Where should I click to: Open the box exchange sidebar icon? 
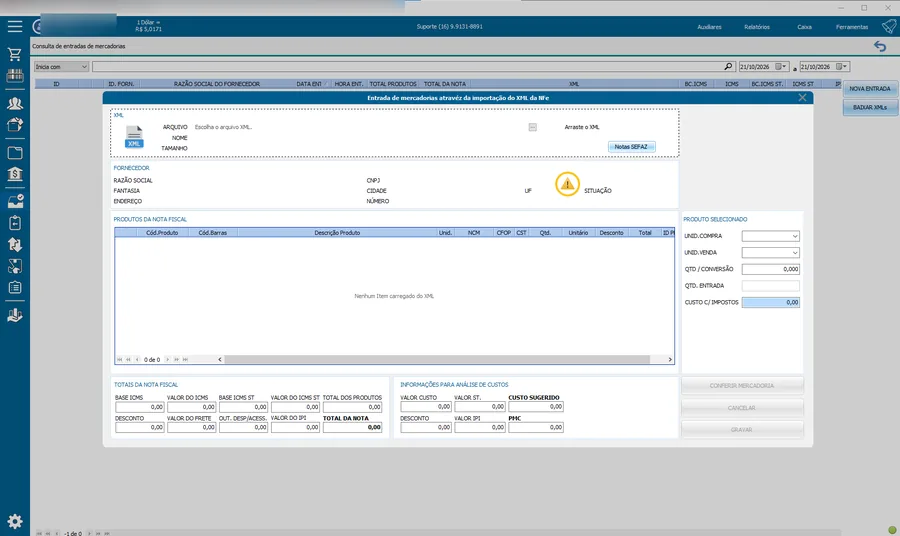(x=15, y=266)
